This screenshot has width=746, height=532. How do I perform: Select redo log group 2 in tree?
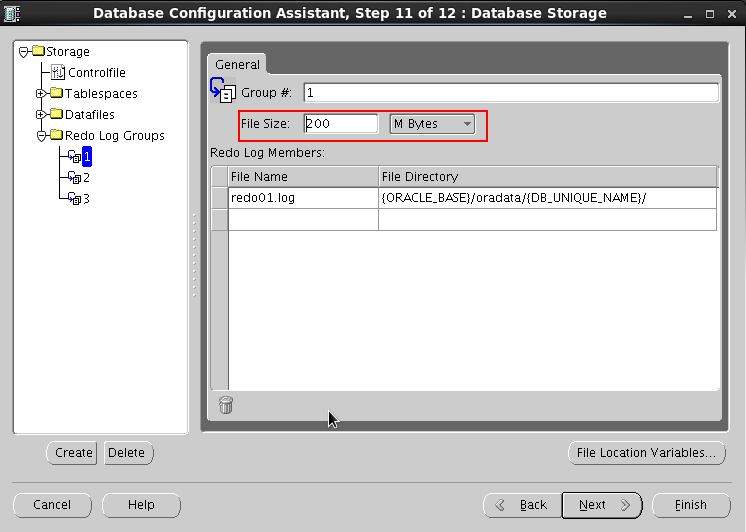point(86,178)
